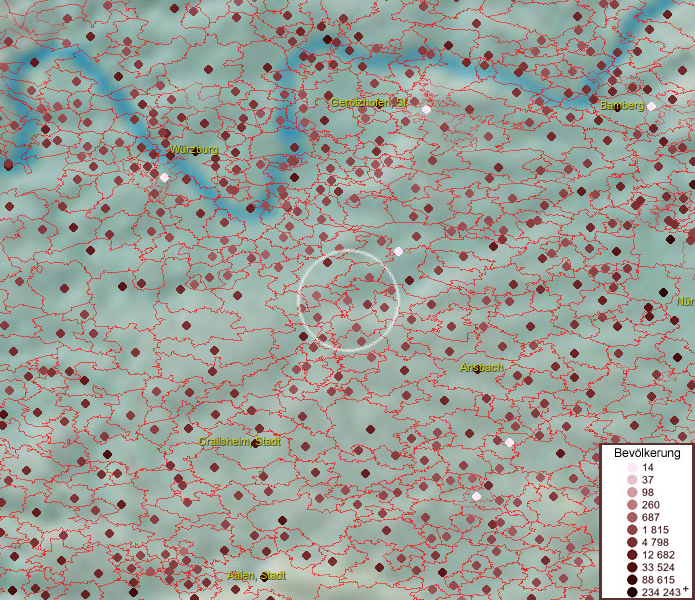
Task: Pick the legend swatch for 12 682
Action: [x=631, y=555]
